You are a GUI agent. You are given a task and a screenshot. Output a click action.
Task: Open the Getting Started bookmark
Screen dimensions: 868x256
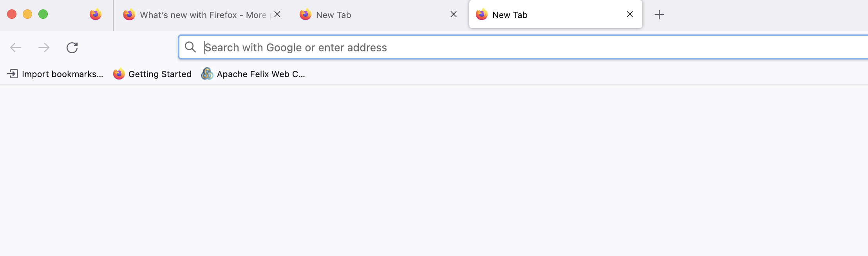coord(160,74)
